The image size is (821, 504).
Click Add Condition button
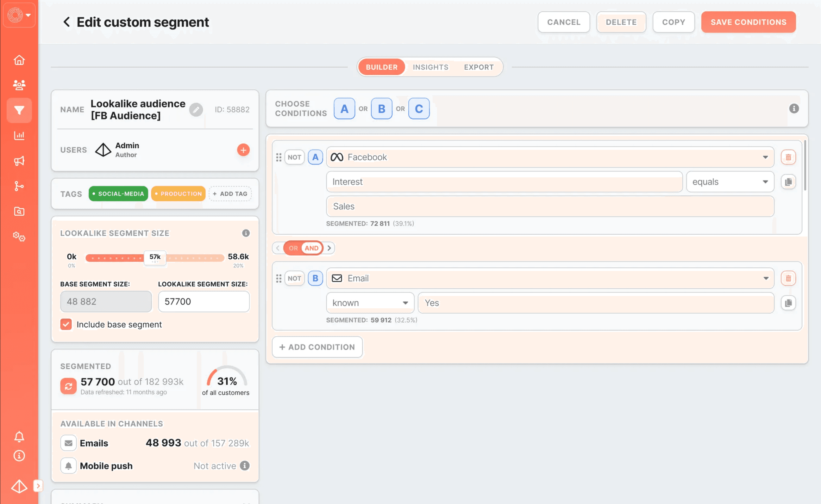(x=317, y=347)
